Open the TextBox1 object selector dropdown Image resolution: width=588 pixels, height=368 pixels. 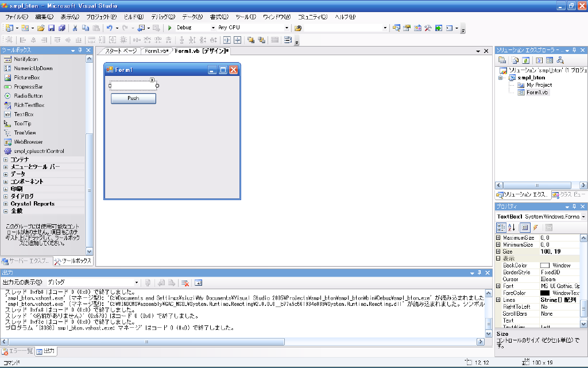tap(583, 217)
